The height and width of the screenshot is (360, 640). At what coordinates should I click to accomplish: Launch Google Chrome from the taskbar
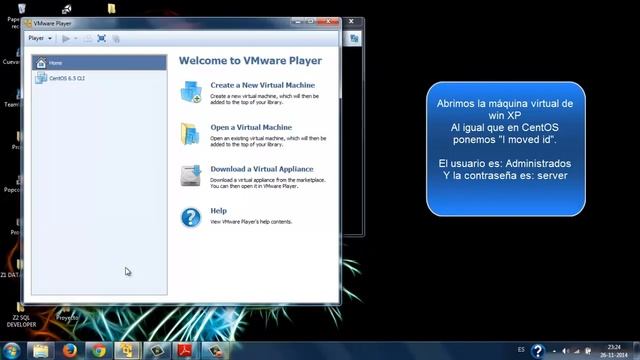(x=98, y=351)
